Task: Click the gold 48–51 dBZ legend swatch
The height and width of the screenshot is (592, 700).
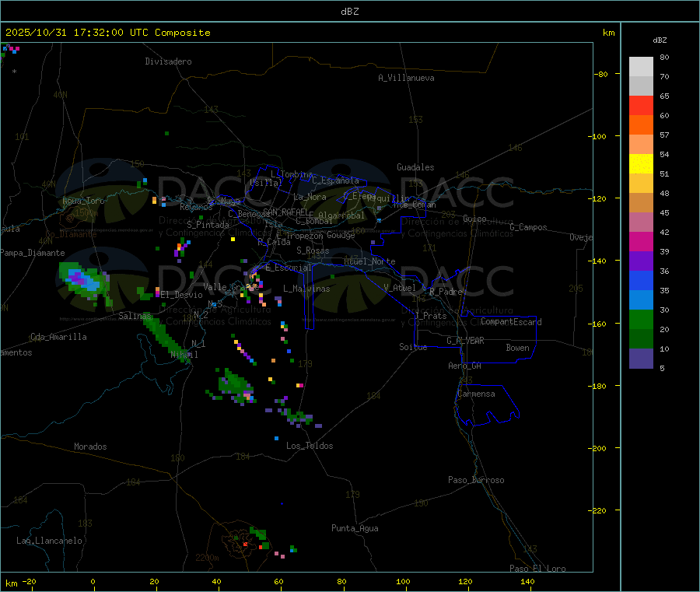Action: point(641,184)
